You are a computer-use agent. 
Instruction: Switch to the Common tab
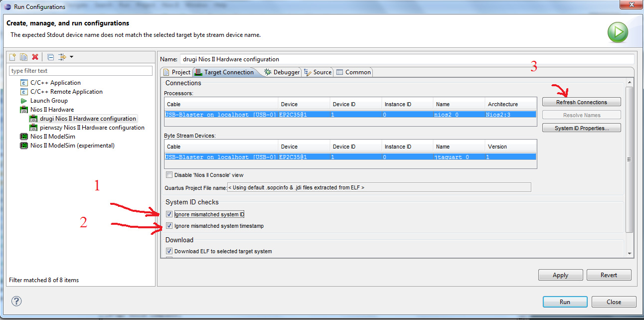(353, 72)
